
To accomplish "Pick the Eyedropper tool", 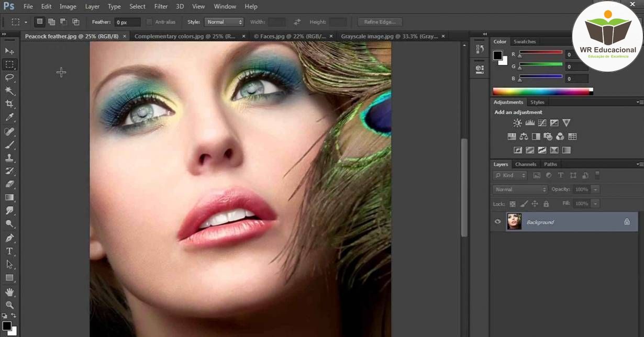I will coord(9,118).
